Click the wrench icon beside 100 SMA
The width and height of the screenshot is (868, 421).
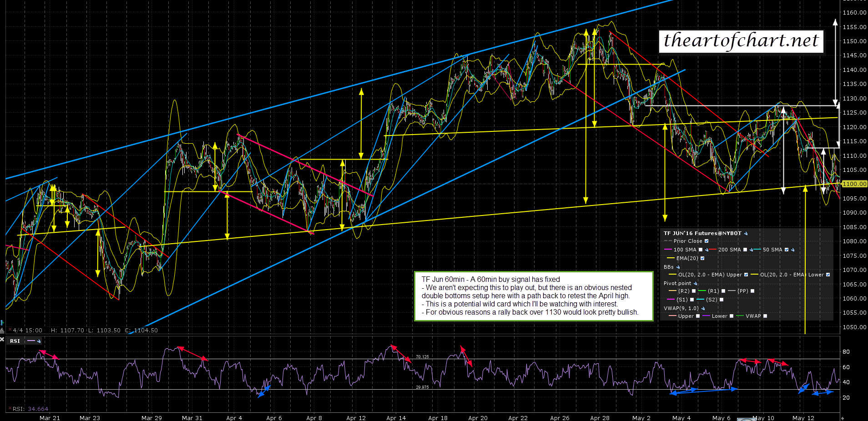coord(707,250)
